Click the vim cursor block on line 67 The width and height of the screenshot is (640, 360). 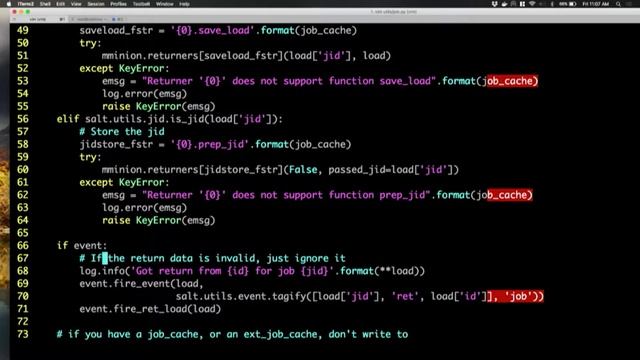click(x=105, y=258)
